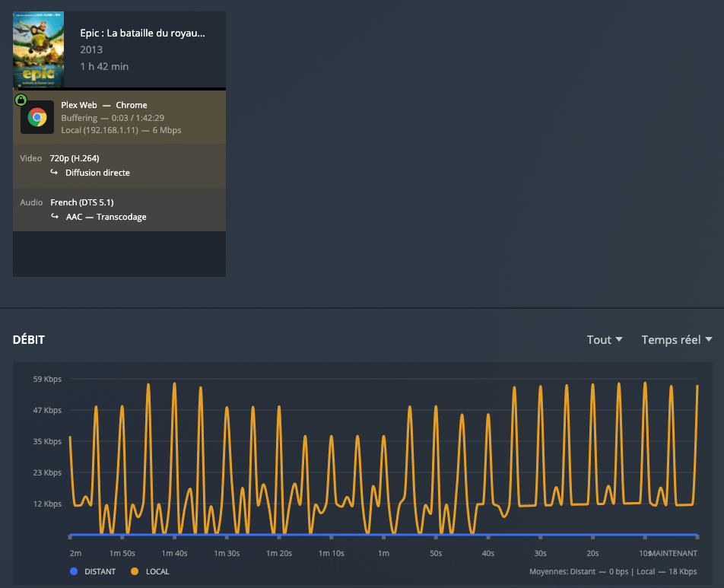The width and height of the screenshot is (724, 588).
Task: Click the 59 Kbps label on the bandwidth axis
Action: (x=47, y=379)
